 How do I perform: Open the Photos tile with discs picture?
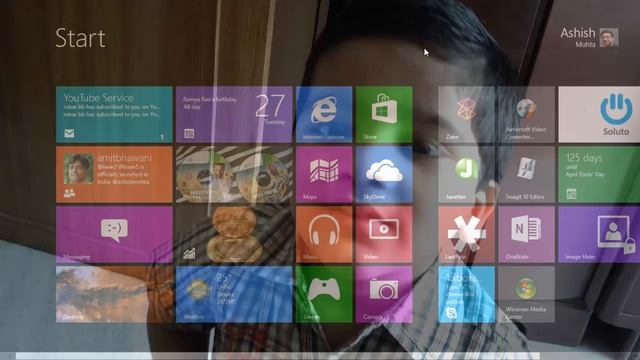[234, 174]
